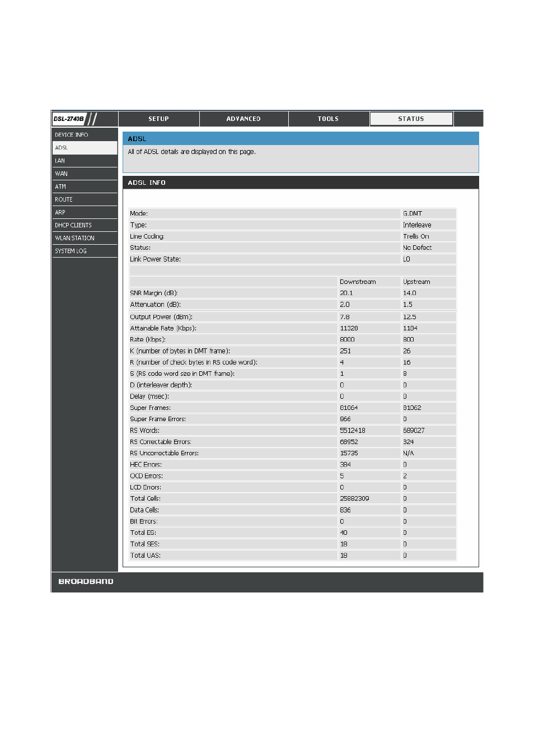Select the Mode value G.DMT
Viewport: 534px width, 756px height.
tap(413, 213)
